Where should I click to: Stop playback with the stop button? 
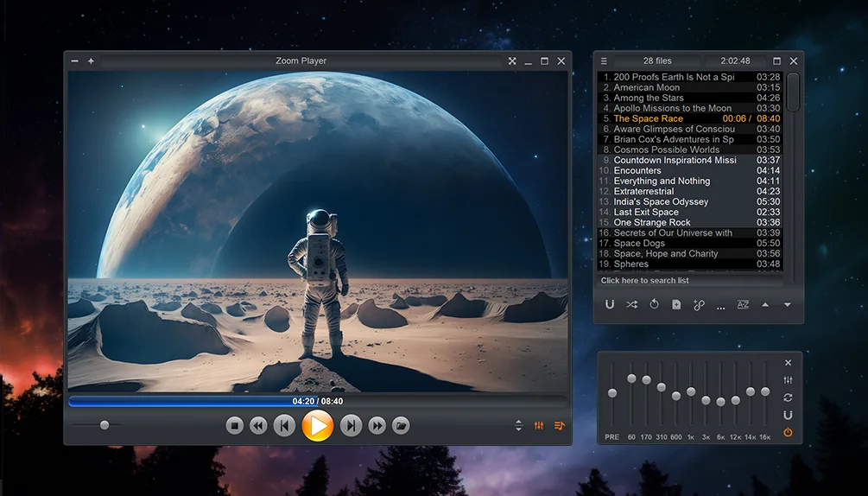[x=235, y=425]
